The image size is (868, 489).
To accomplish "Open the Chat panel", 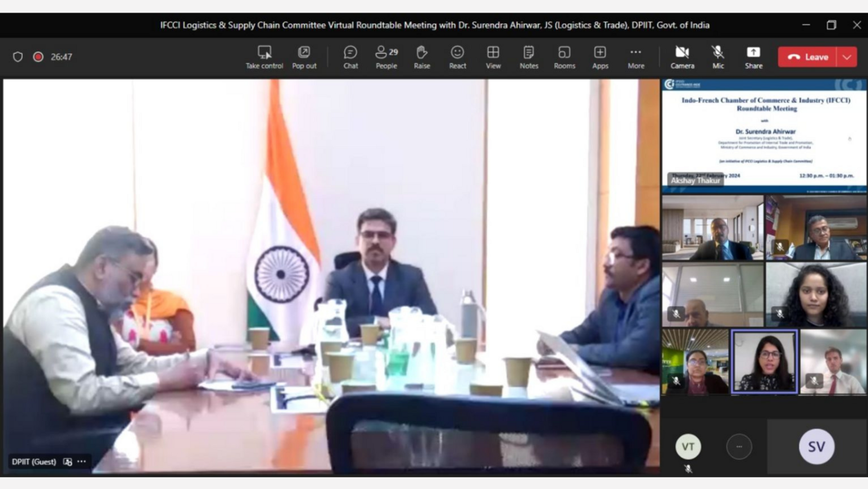I will (350, 57).
